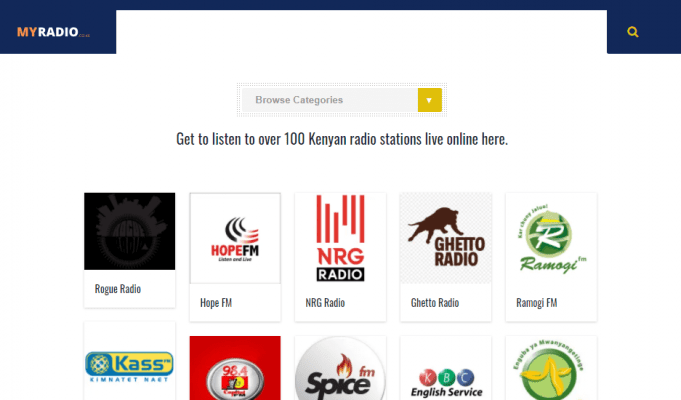681x400 pixels.
Task: Click the Rogue Radio title link
Action: (x=118, y=289)
